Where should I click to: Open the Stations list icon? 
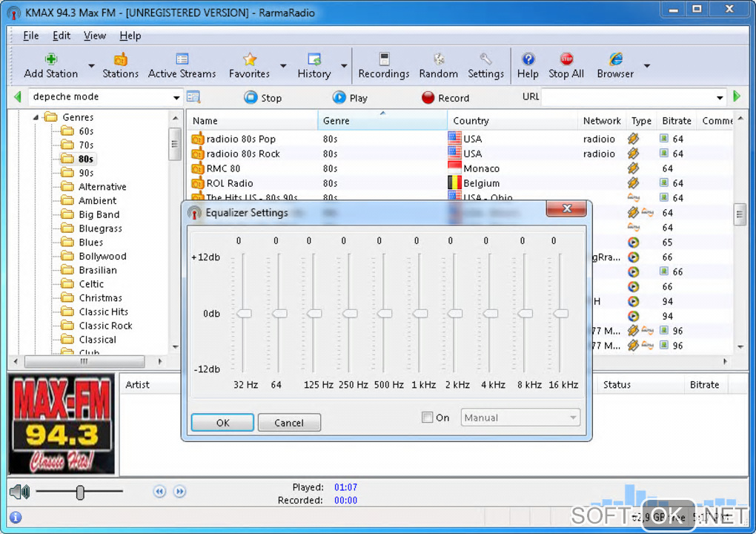[120, 59]
